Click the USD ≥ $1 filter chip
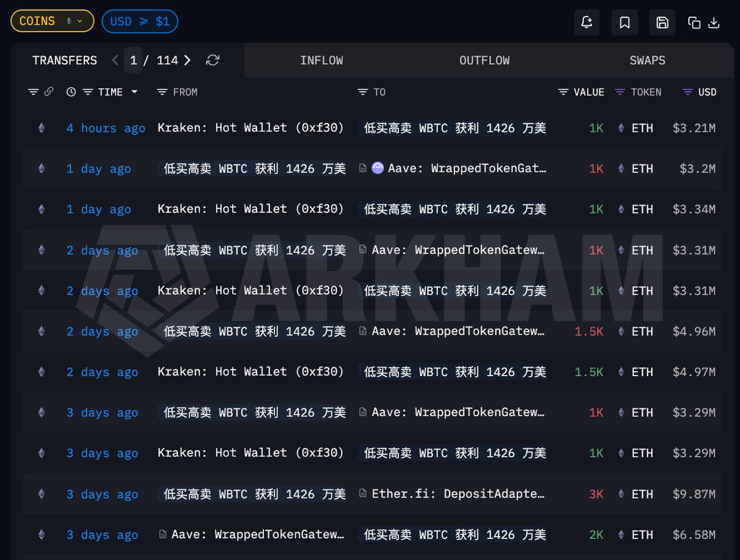This screenshot has height=560, width=740. pos(140,21)
